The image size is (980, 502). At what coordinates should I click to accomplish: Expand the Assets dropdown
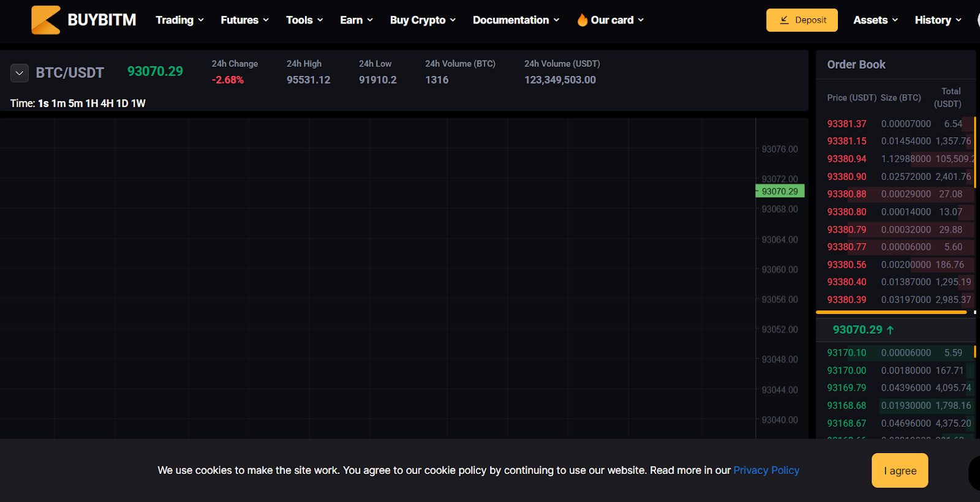[875, 20]
